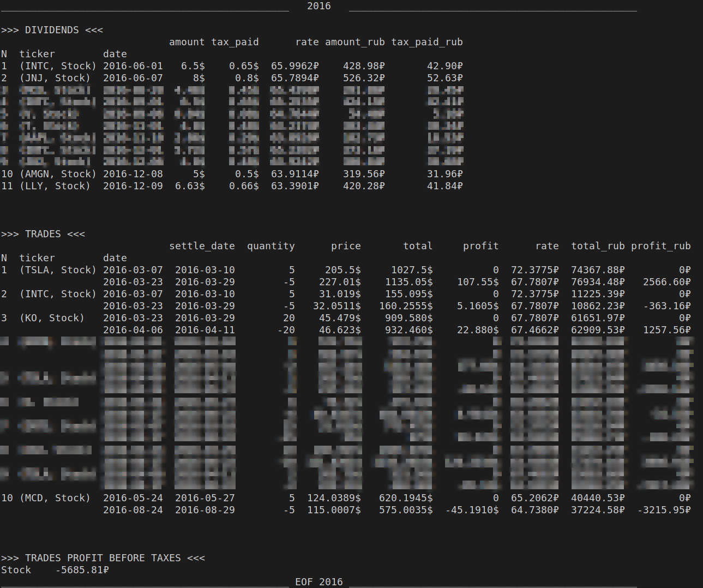Viewport: 703px width, 588px height.
Task: Click the 'amount_rub' dividends column header
Action: point(355,42)
